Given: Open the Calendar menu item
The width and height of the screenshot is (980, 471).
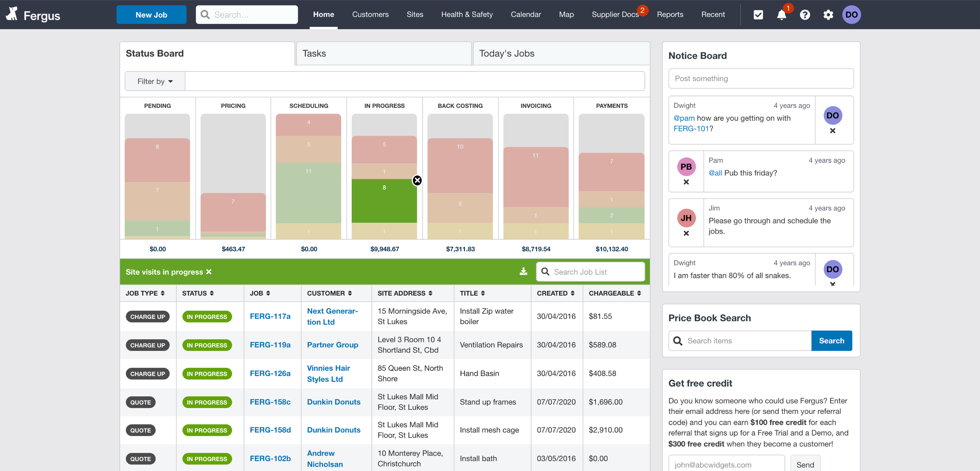Looking at the screenshot, I should [x=526, y=14].
